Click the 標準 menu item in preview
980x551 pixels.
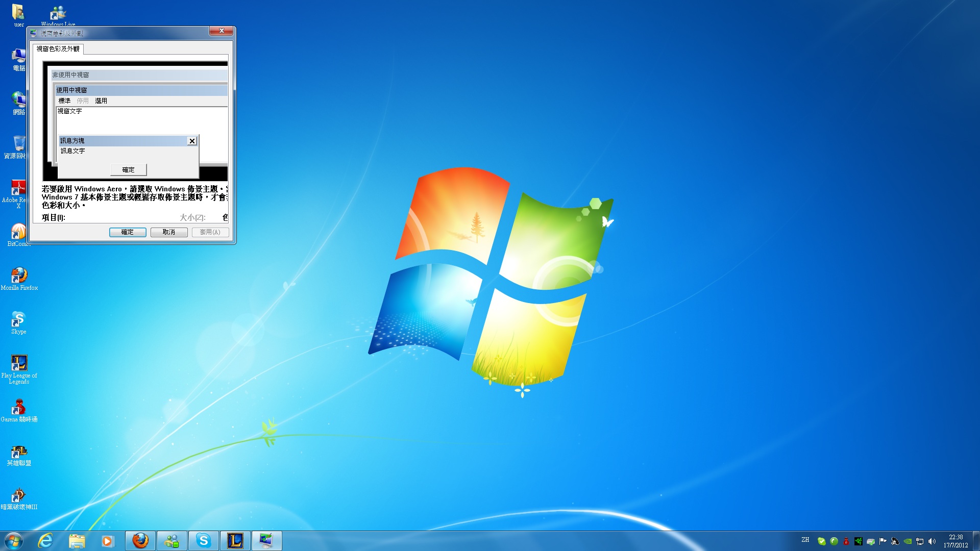[64, 101]
